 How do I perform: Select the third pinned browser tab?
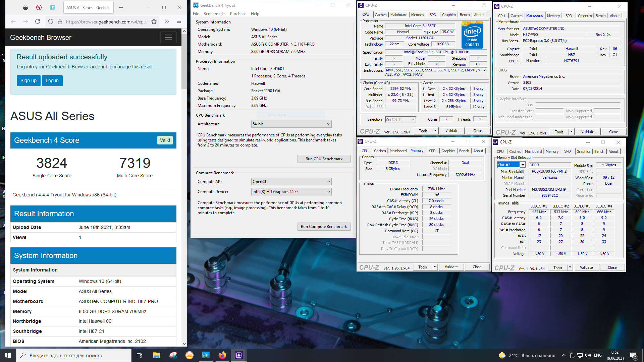tap(52, 7)
